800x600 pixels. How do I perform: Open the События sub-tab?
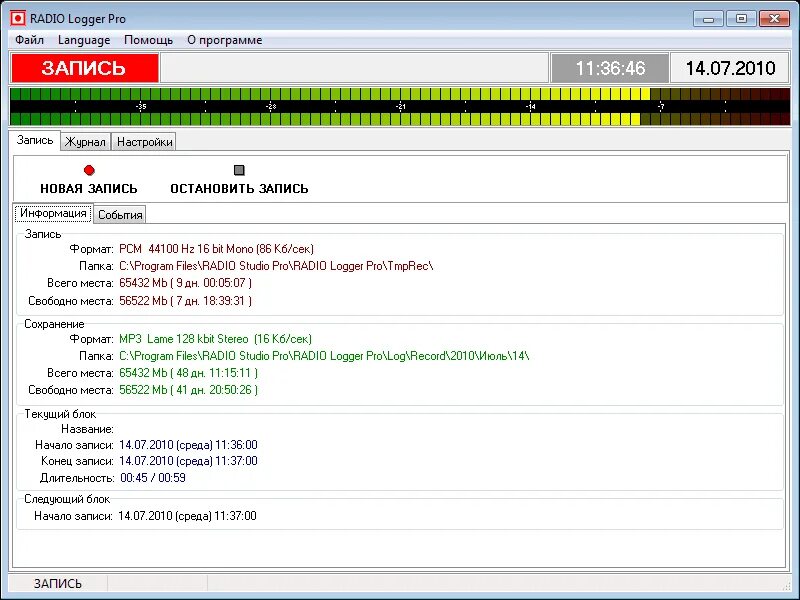pos(120,215)
